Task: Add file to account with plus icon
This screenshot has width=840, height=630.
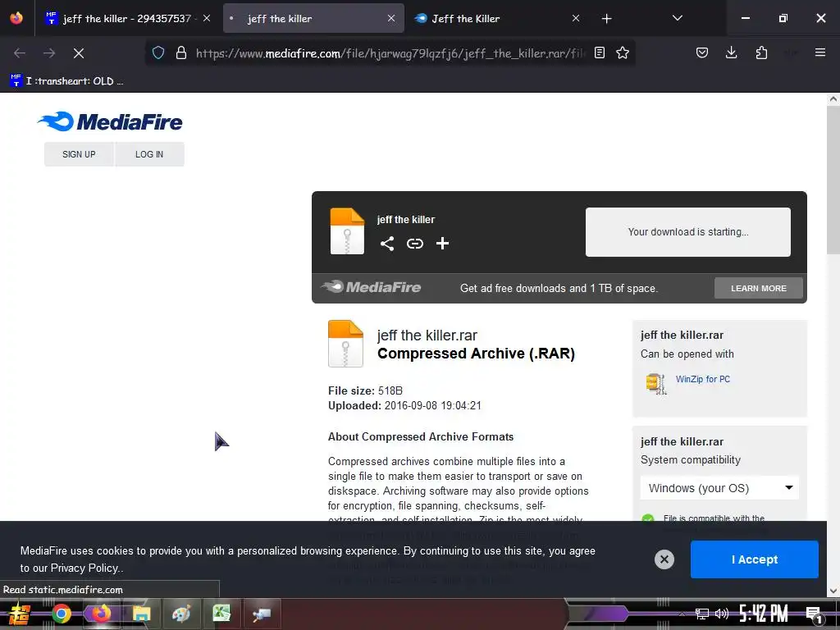Action: click(x=442, y=244)
